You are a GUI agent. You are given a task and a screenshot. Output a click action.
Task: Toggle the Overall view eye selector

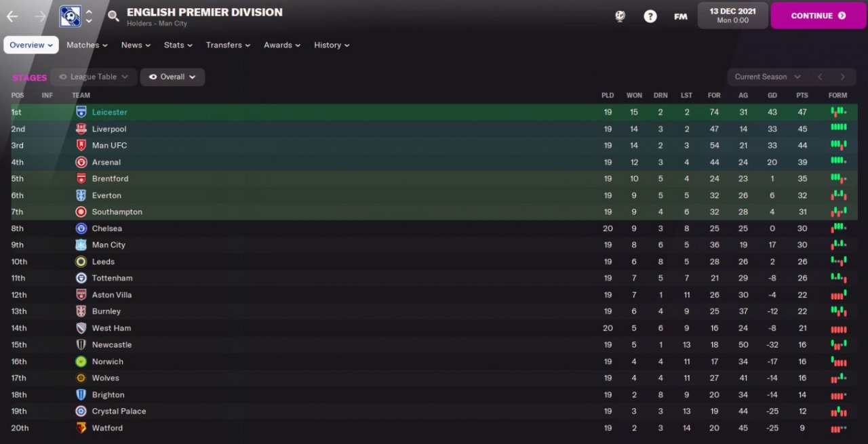172,77
